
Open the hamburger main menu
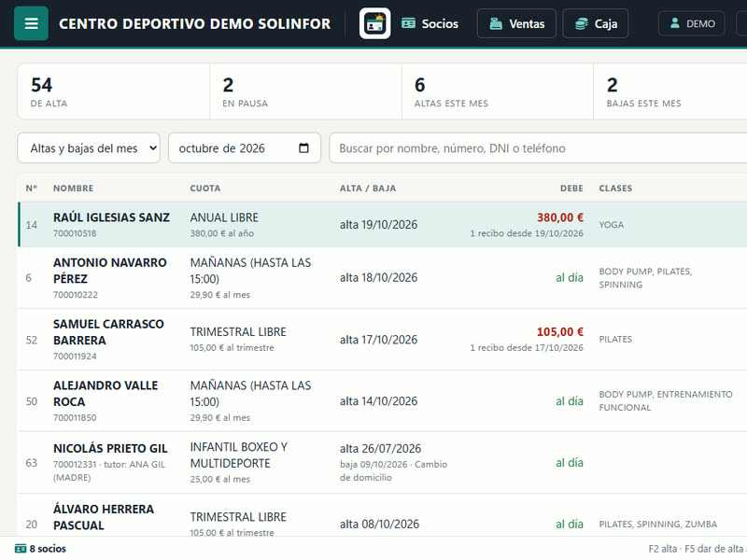point(31,23)
